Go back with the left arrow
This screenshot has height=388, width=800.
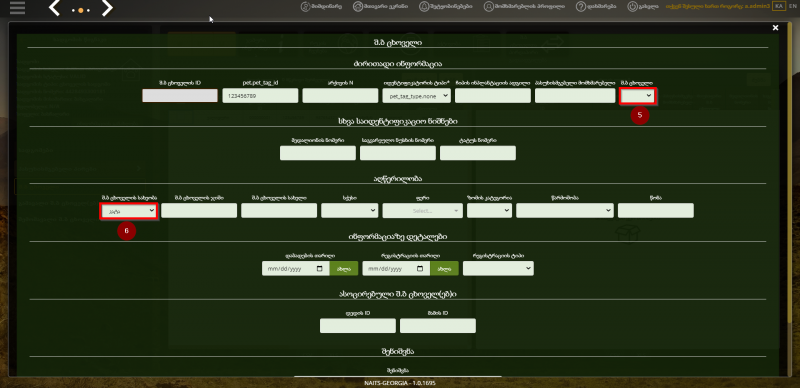pyautogui.click(x=54, y=8)
